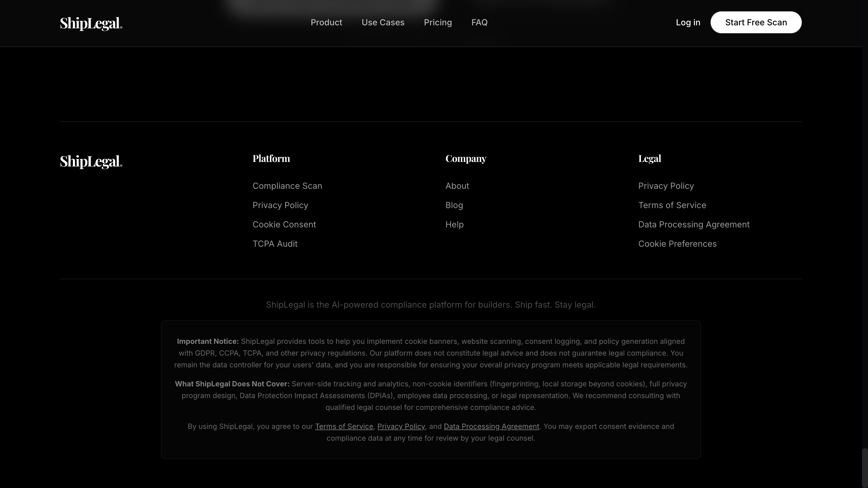
Task: Open Compliance Scan under Platform
Action: tap(287, 186)
